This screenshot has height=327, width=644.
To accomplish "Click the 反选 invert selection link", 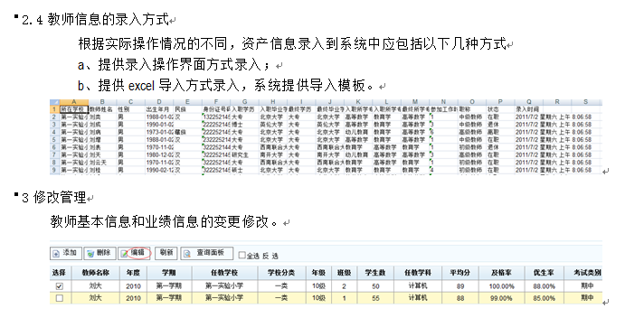I will (x=270, y=256).
